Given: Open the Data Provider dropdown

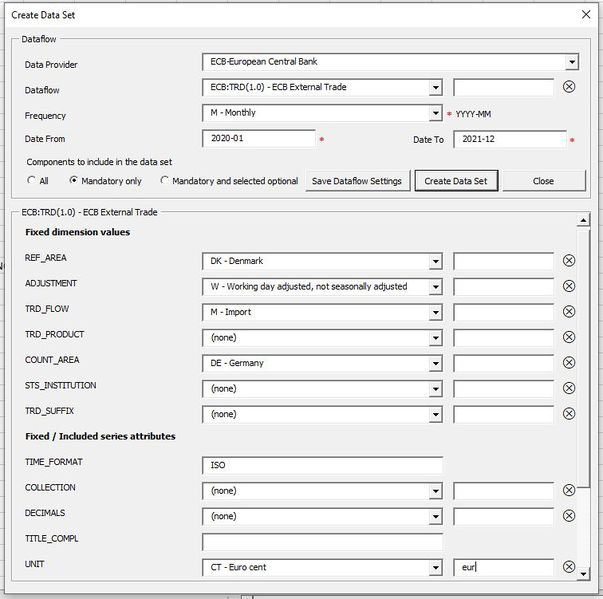Looking at the screenshot, I should [x=572, y=62].
